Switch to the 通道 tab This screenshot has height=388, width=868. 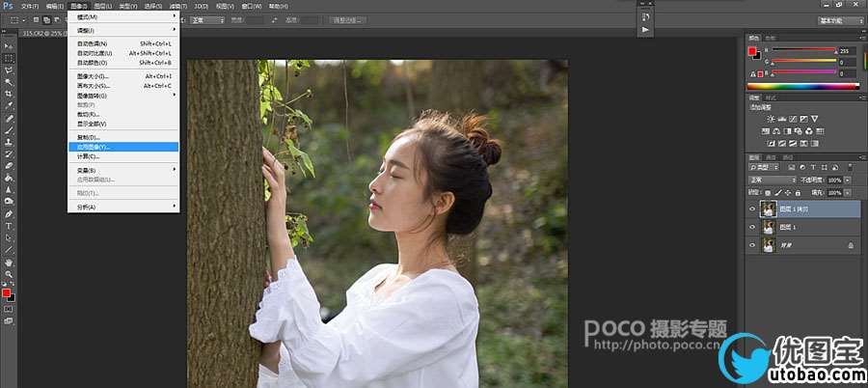point(770,157)
